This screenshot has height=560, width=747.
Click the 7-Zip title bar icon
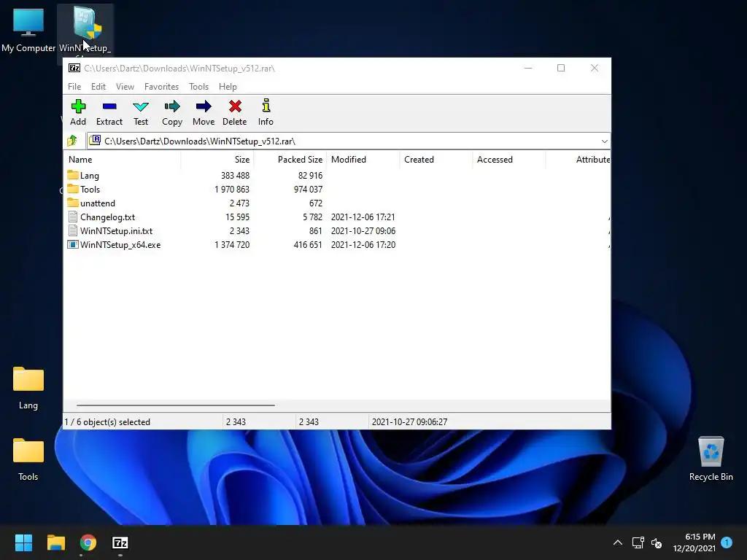(74, 68)
